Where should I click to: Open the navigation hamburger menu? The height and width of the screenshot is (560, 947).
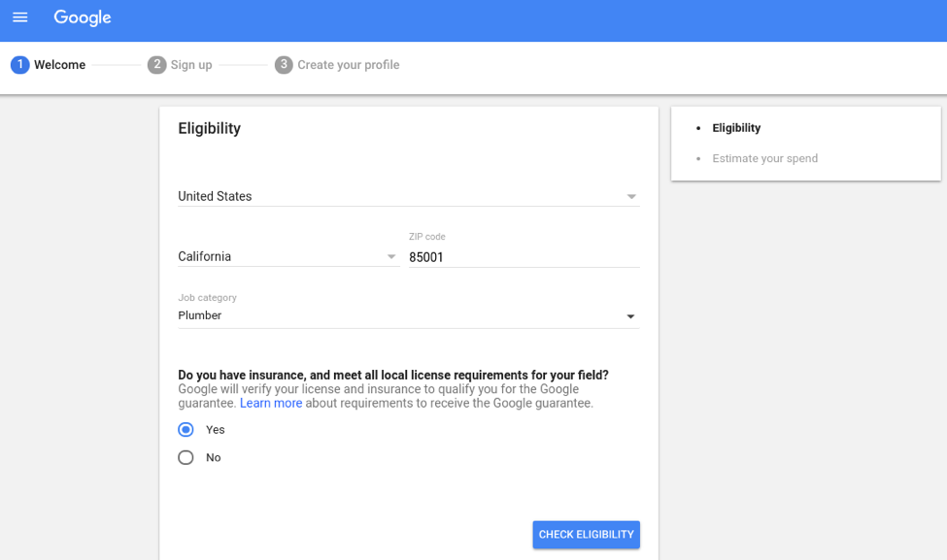pyautogui.click(x=19, y=16)
